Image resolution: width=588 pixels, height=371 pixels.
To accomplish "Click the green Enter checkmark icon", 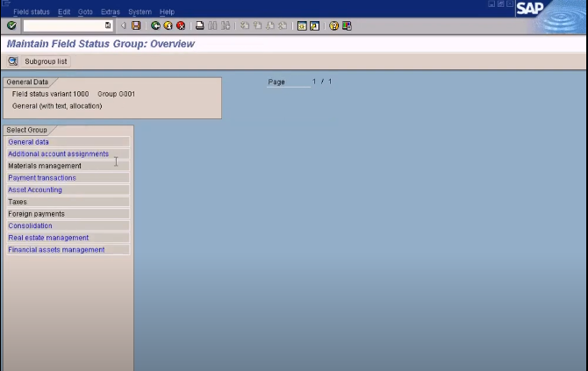I will click(x=11, y=25).
